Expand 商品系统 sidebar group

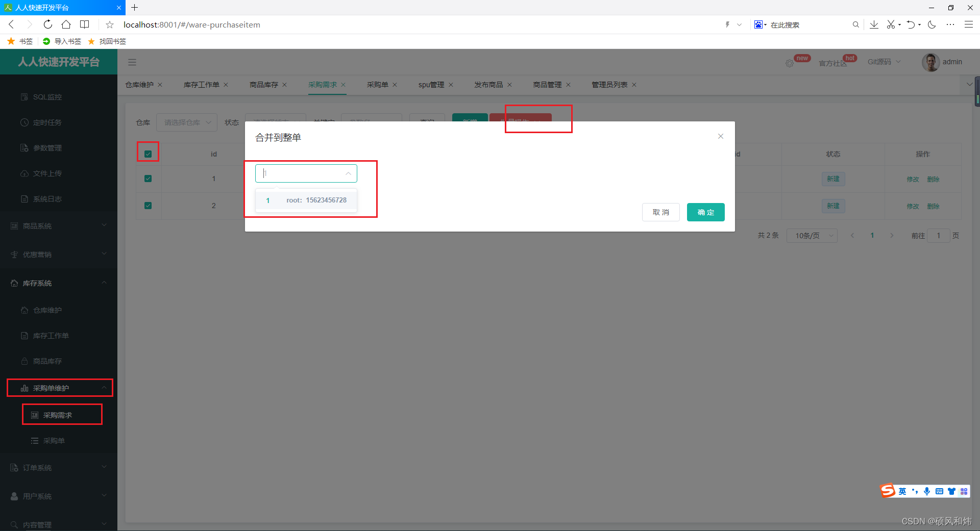point(59,225)
